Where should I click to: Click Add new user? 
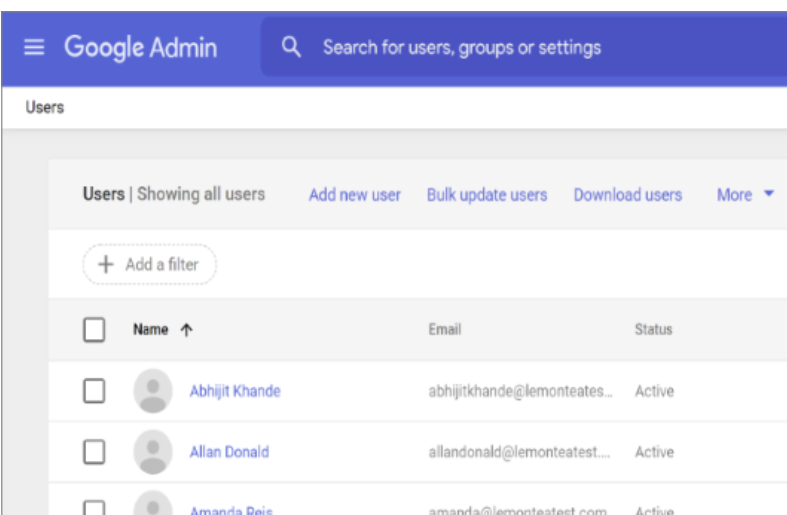click(354, 195)
